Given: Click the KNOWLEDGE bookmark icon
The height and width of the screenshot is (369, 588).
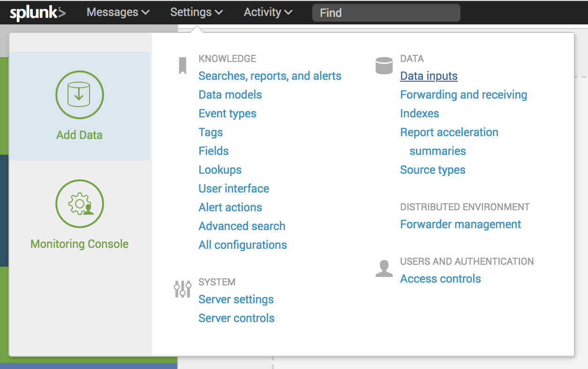Looking at the screenshot, I should (182, 66).
